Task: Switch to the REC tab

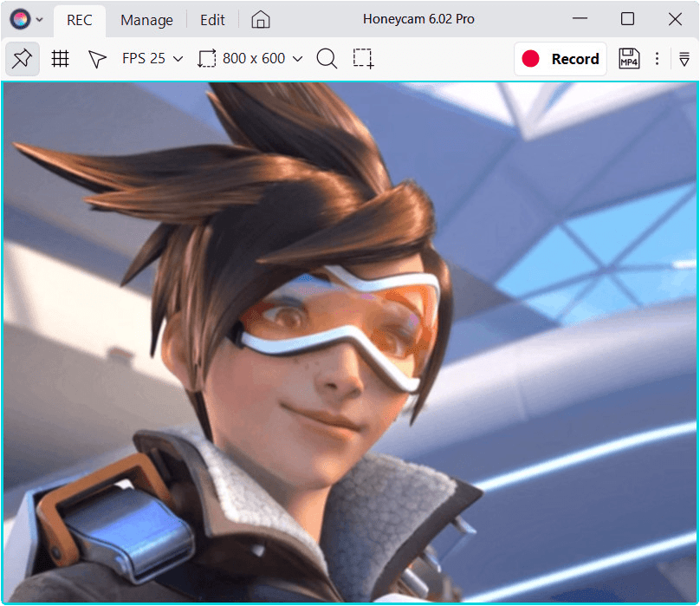Action: [80, 20]
